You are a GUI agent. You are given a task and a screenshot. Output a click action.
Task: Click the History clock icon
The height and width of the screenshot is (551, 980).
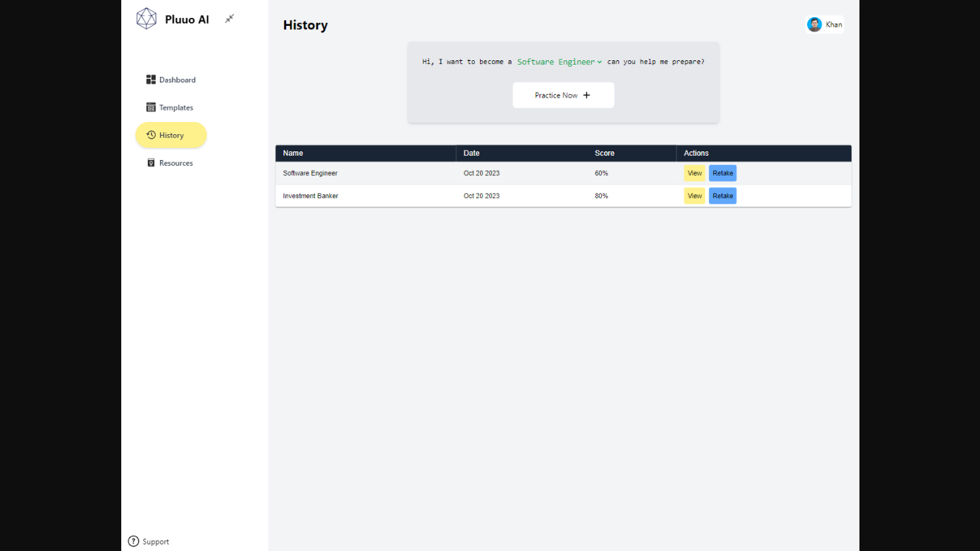click(x=151, y=135)
